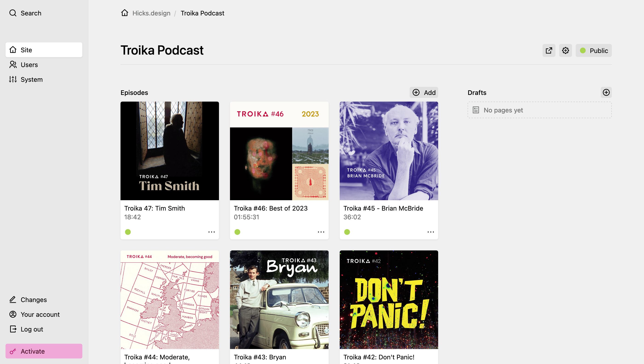Click the home icon in breadcrumb
The width and height of the screenshot is (644, 364).
pyautogui.click(x=124, y=13)
